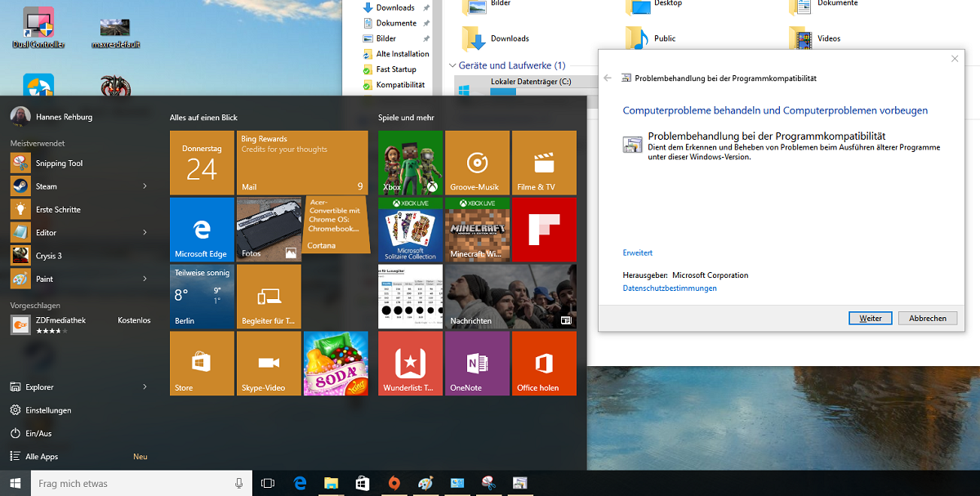980x496 pixels.
Task: Open the Wunderlist tile
Action: tap(410, 364)
